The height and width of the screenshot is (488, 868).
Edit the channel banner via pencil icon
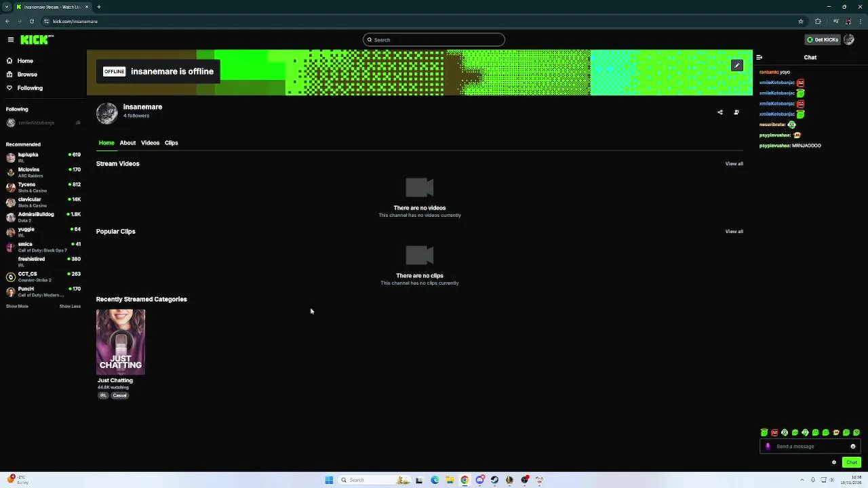point(737,66)
